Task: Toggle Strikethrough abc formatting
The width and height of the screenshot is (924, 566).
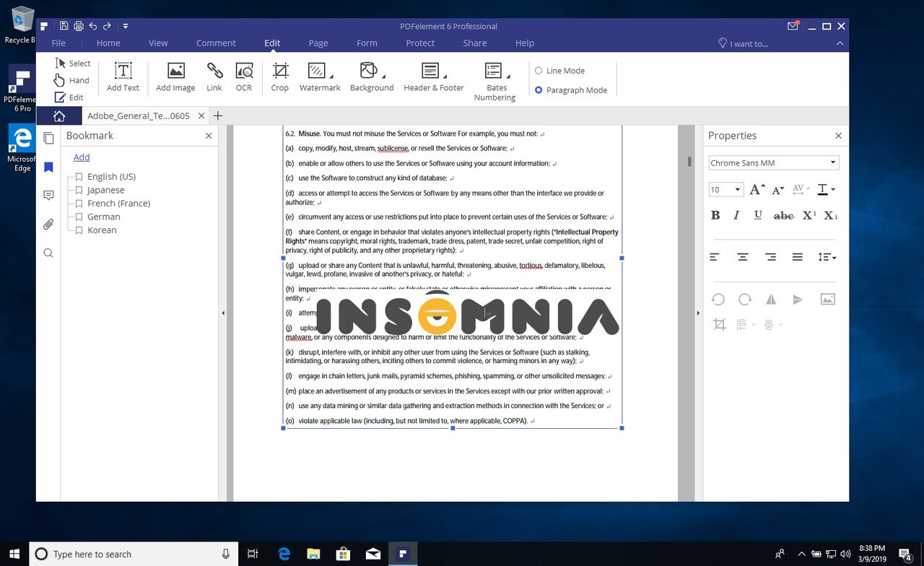Action: [x=783, y=215]
